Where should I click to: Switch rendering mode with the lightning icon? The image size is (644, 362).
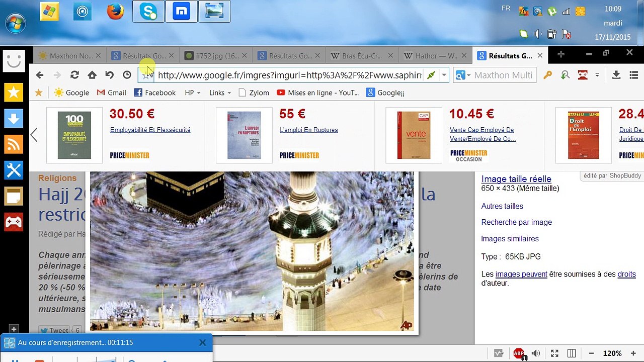click(431, 75)
